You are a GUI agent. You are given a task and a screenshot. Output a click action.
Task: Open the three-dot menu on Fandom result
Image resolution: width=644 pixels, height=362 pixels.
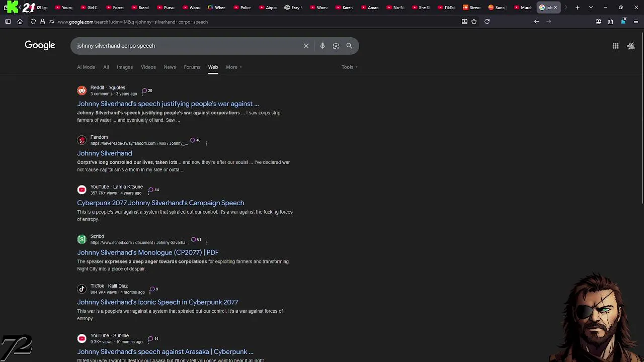tap(206, 143)
